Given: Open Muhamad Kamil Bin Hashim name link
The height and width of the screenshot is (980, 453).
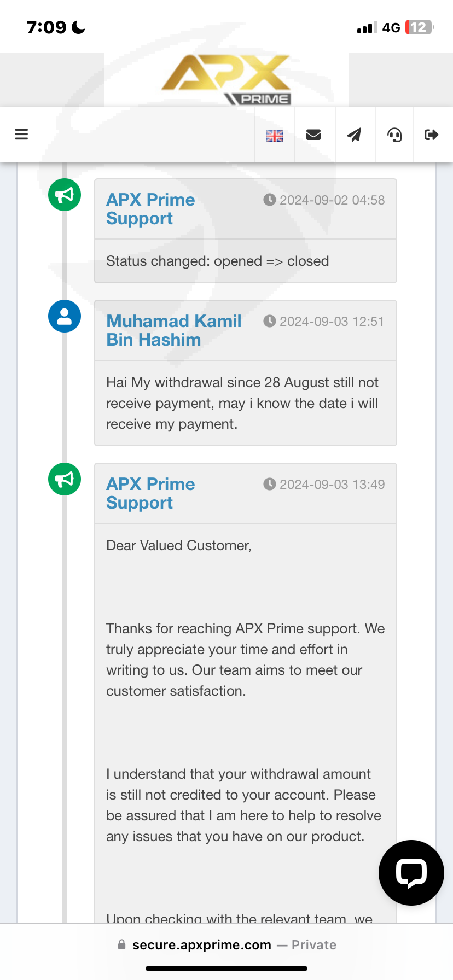Looking at the screenshot, I should pos(173,330).
